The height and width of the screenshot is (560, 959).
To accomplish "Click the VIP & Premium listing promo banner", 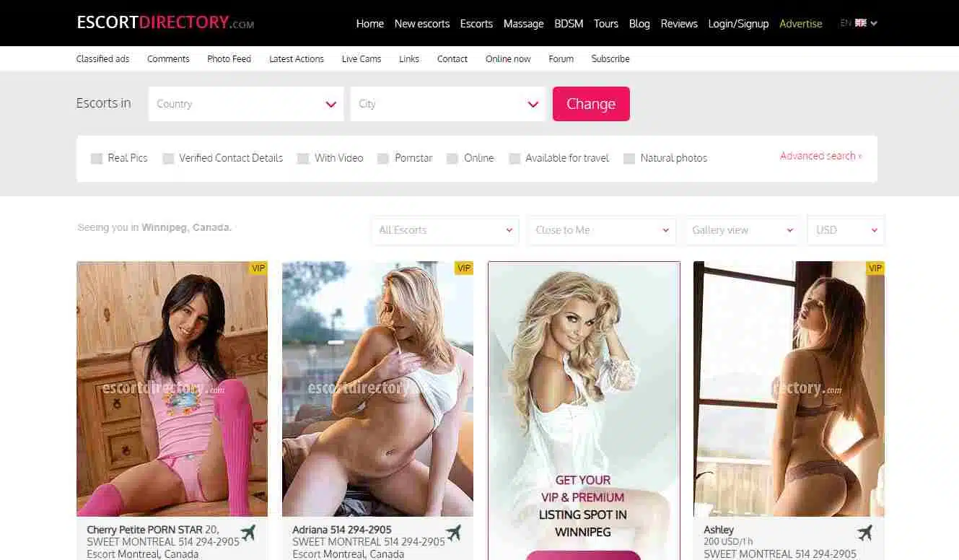I will [x=584, y=410].
